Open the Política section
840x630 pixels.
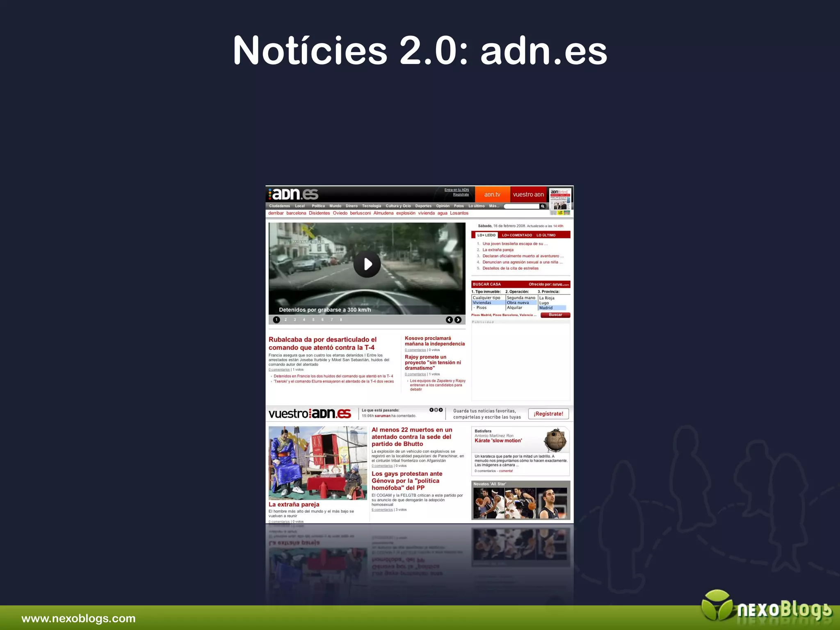(x=318, y=206)
